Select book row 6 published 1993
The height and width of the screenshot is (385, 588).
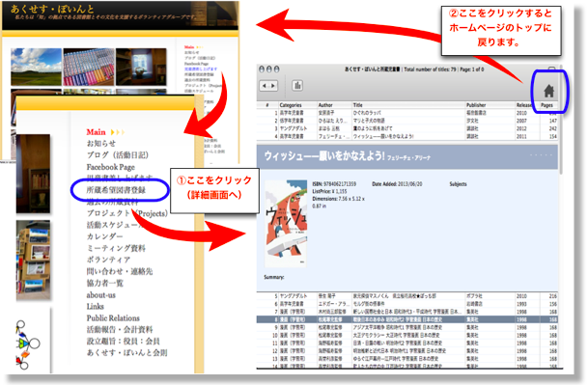click(407, 304)
